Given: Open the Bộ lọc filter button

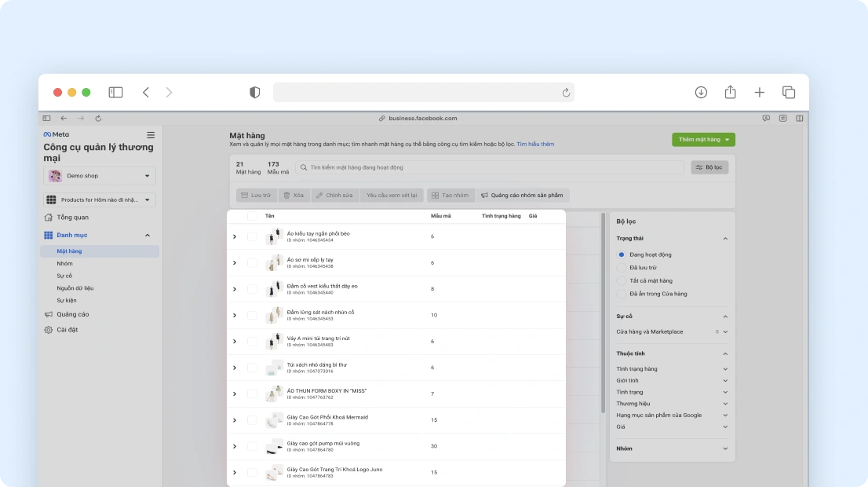Looking at the screenshot, I should coord(709,167).
